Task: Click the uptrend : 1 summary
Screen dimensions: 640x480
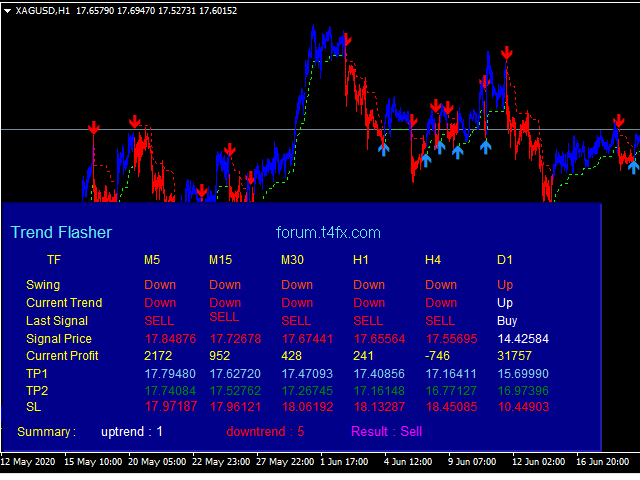Action: click(132, 432)
